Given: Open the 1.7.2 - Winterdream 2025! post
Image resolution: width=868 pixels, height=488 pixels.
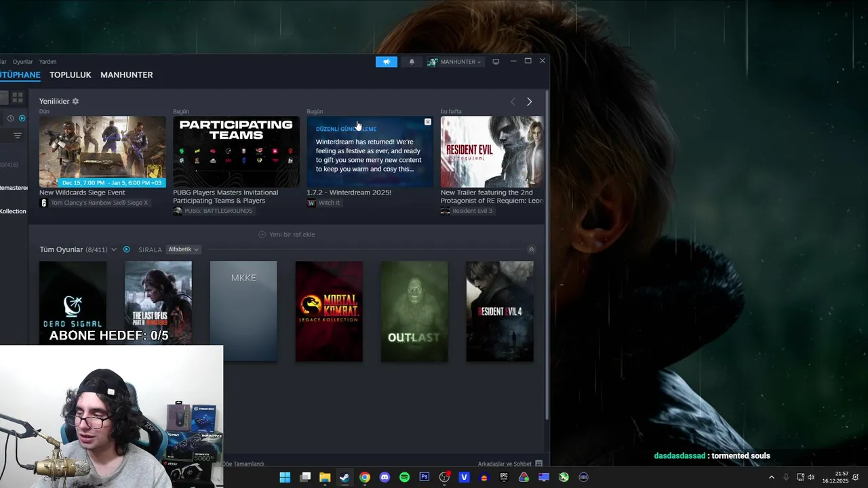Looking at the screenshot, I should coord(349,192).
